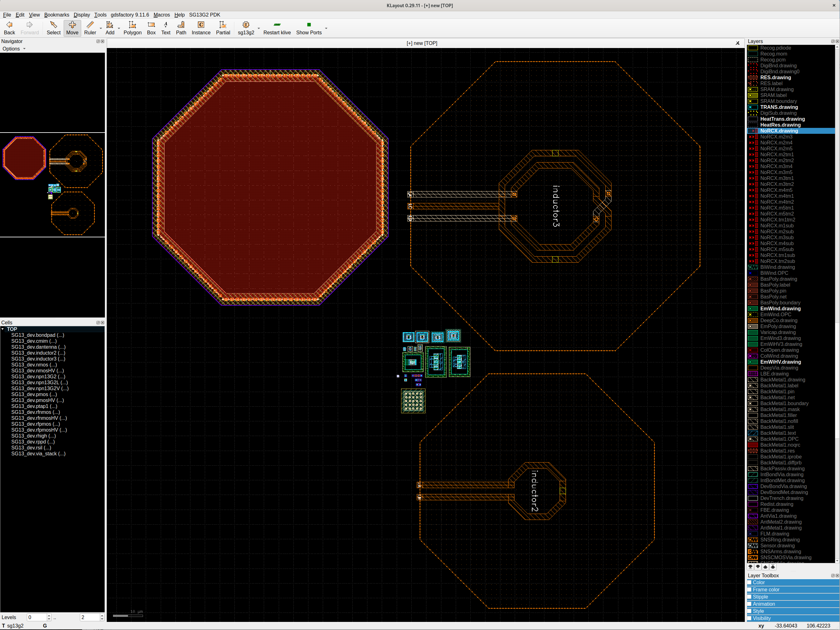Open the SG13G2 PDK menu
Screen dimensions: 840x630
point(204,15)
